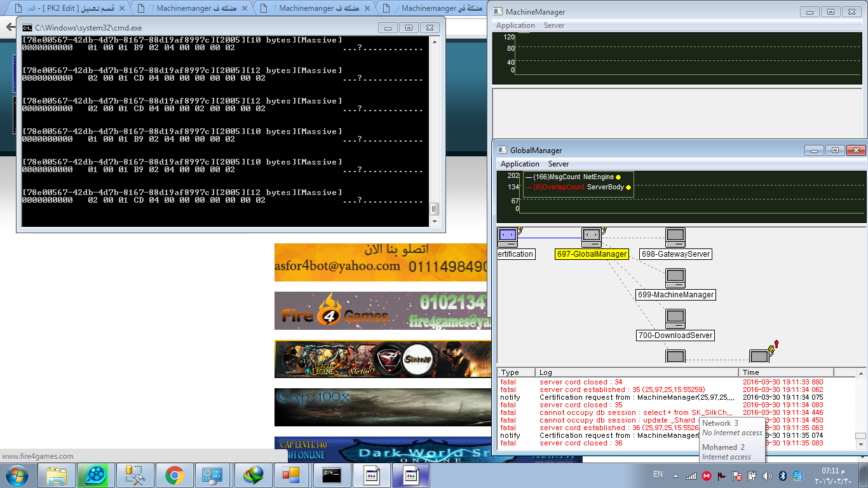The height and width of the screenshot is (488, 868).
Task: Open File Explorer from the taskbar
Action: tap(57, 475)
